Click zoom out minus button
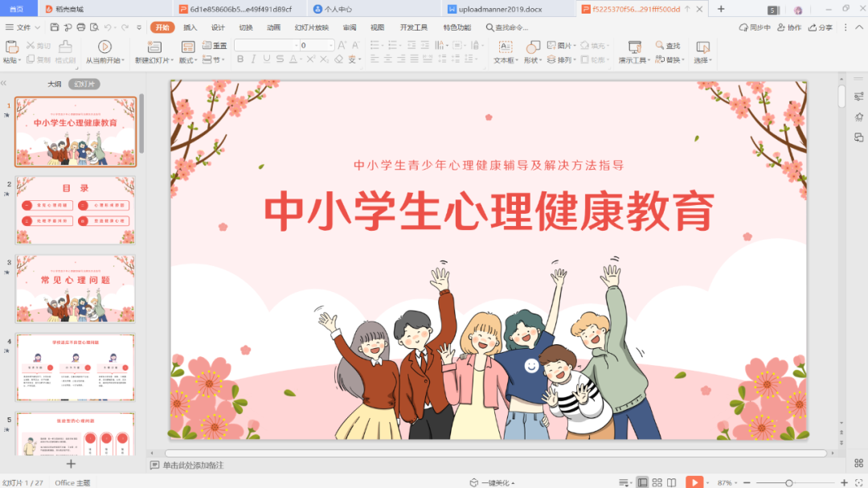This screenshot has width=868, height=488. point(747,483)
